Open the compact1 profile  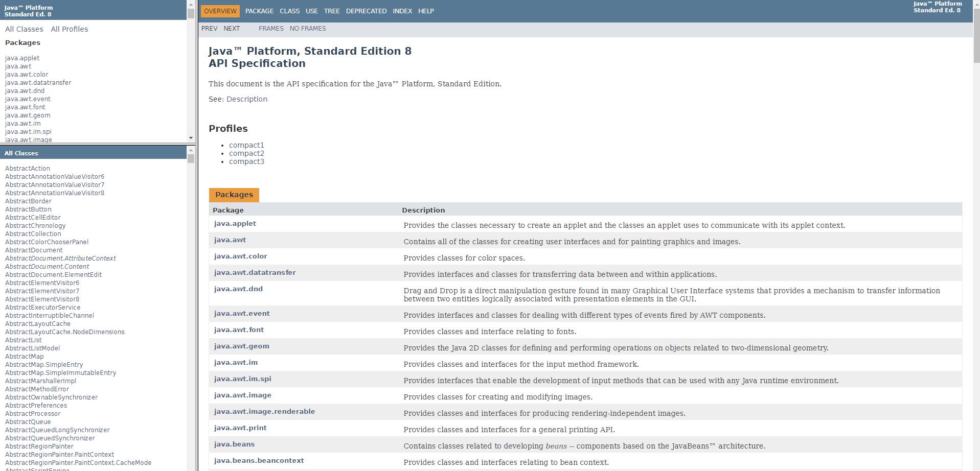(x=246, y=145)
